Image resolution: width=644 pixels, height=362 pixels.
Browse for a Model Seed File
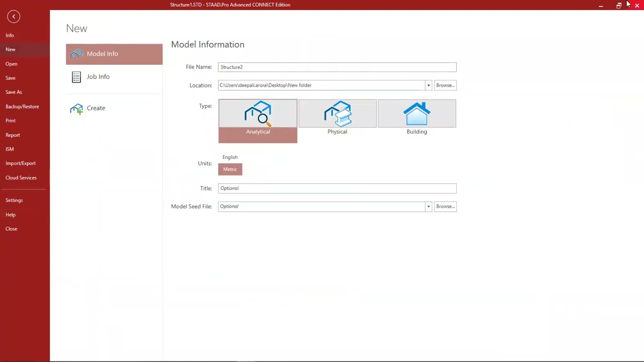click(445, 207)
